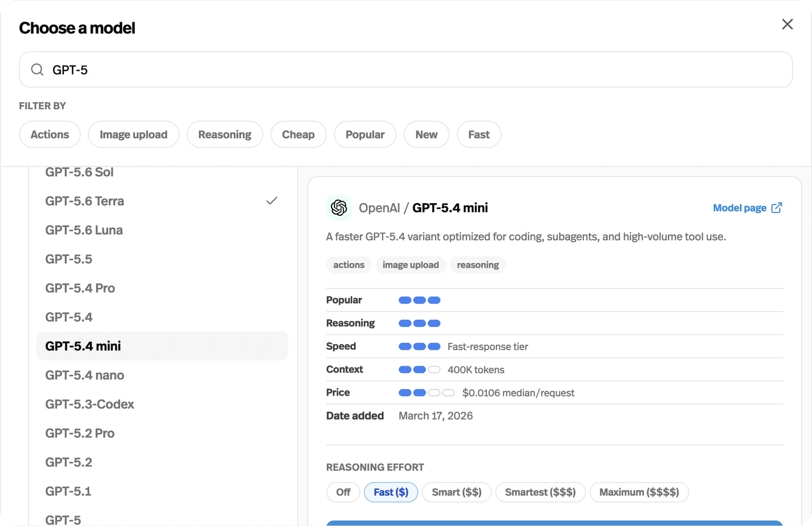Click the checkmark next to GPT-5.6 Terra
812x526 pixels.
(272, 201)
